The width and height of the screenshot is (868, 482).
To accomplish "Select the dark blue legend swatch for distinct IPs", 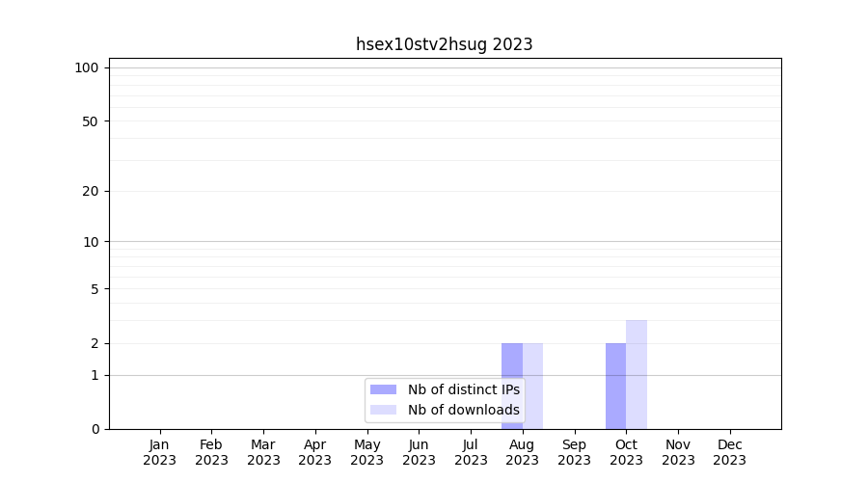I will (383, 389).
